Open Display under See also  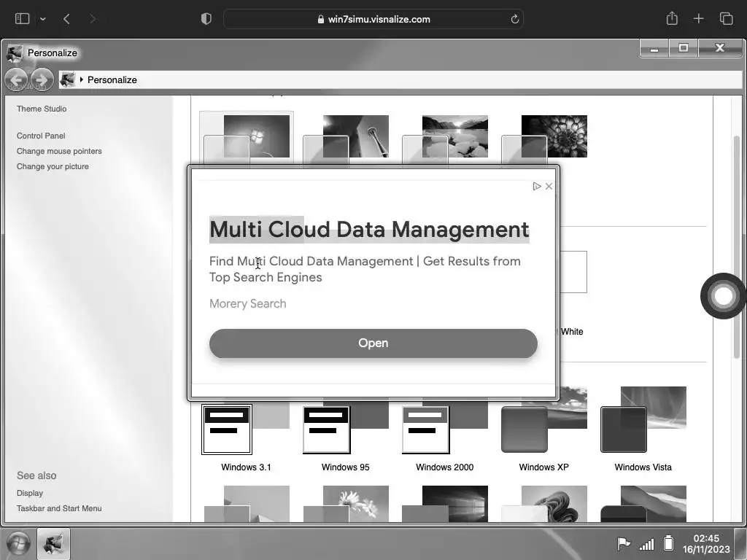29,493
